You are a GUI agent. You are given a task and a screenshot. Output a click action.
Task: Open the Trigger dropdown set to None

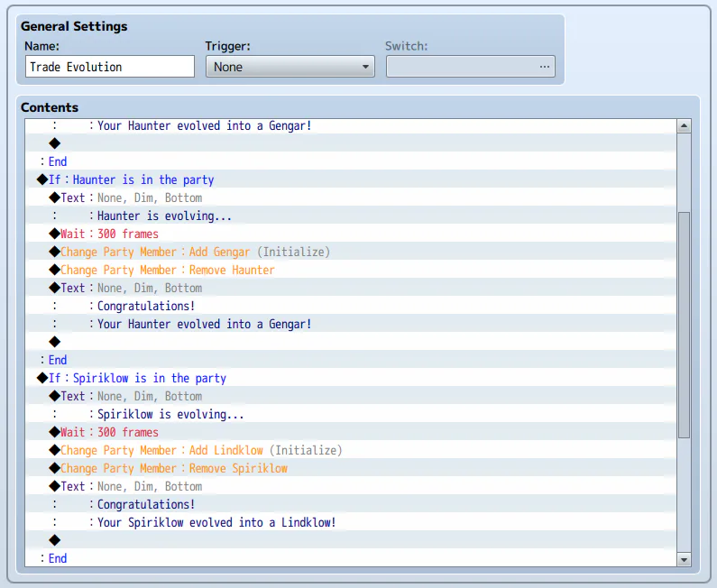(x=290, y=67)
